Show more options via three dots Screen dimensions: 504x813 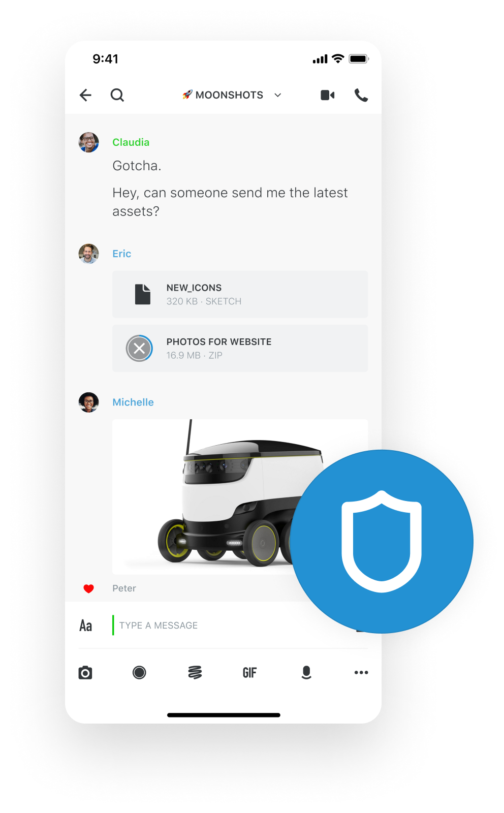pyautogui.click(x=361, y=673)
